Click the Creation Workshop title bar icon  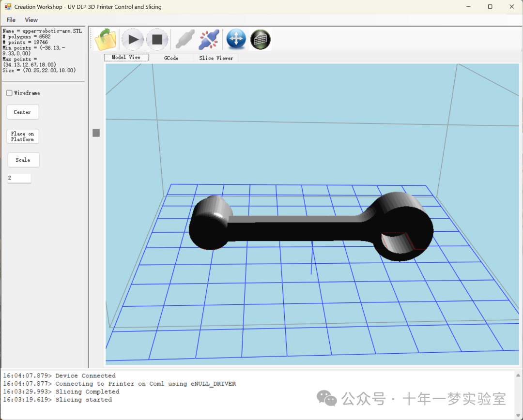coord(8,7)
